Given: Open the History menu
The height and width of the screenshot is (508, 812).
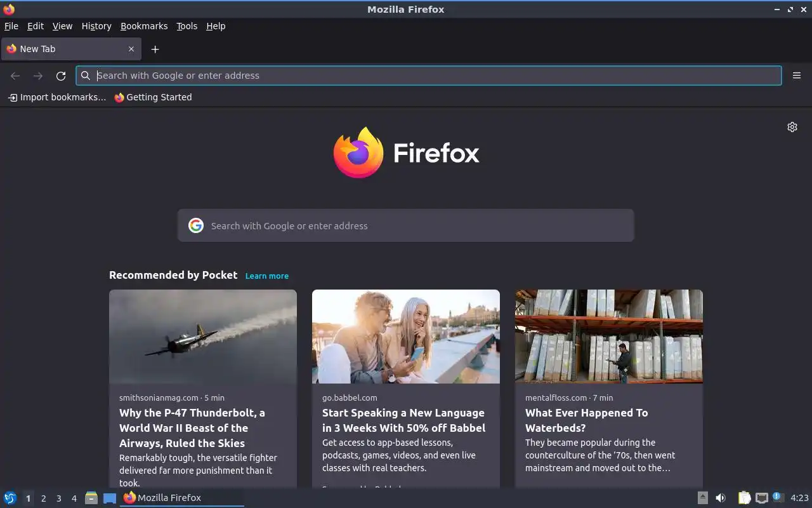Looking at the screenshot, I should tap(96, 26).
